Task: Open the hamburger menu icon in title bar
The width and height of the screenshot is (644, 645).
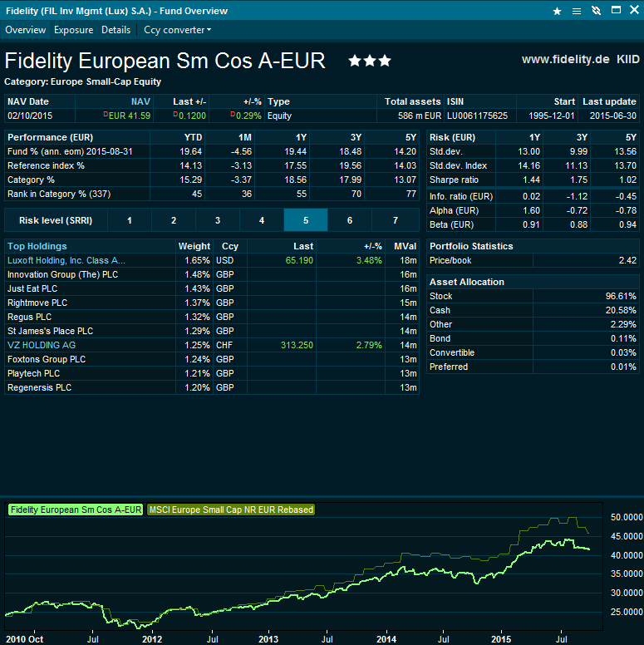Action: [577, 11]
